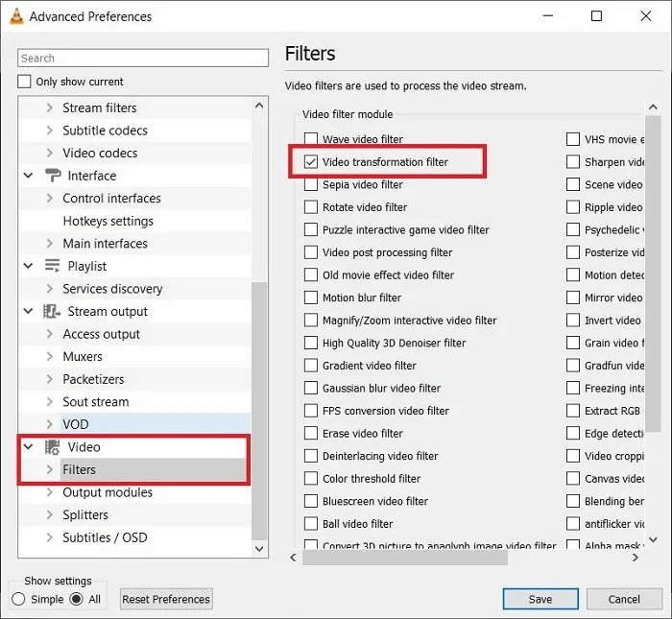Collapse the Playlist tree section
The width and height of the screenshot is (672, 619).
(28, 266)
